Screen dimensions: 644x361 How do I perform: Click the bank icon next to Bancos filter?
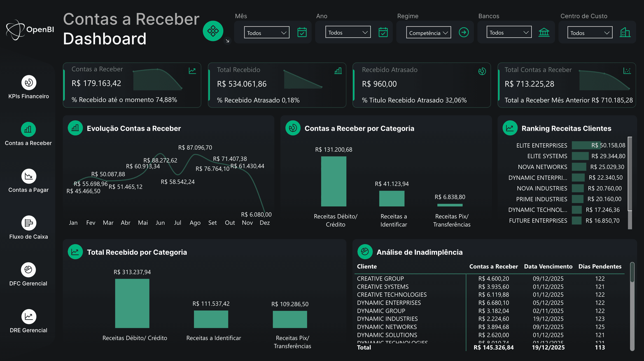pos(544,32)
